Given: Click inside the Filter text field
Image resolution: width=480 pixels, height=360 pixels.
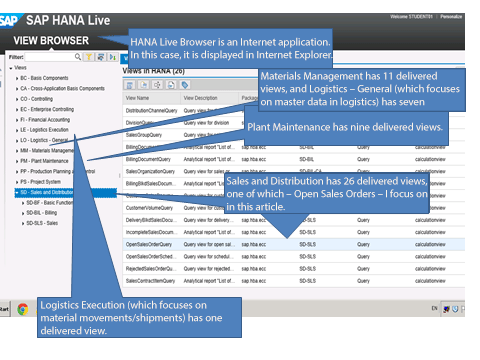Looking at the screenshot, I should coord(50,57).
